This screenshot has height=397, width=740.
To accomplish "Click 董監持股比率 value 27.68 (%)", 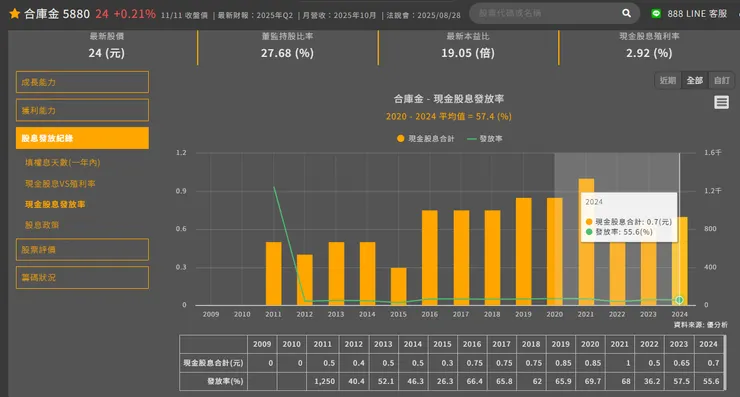I will (287, 53).
